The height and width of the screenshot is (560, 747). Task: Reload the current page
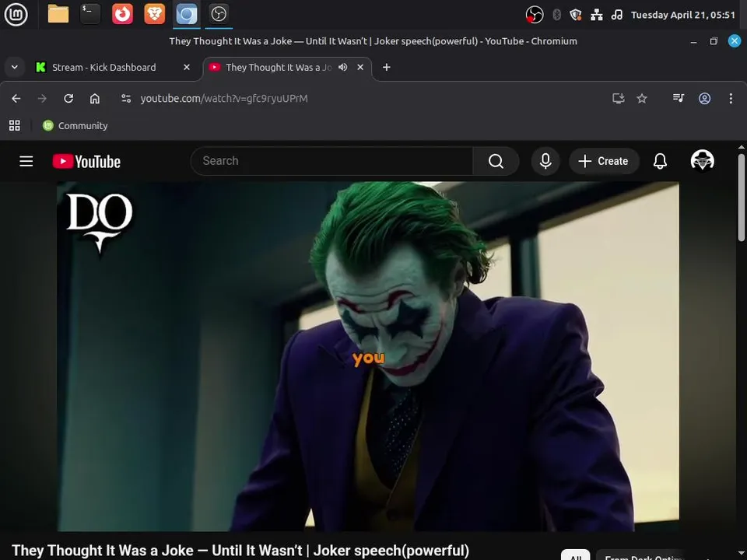pyautogui.click(x=68, y=98)
